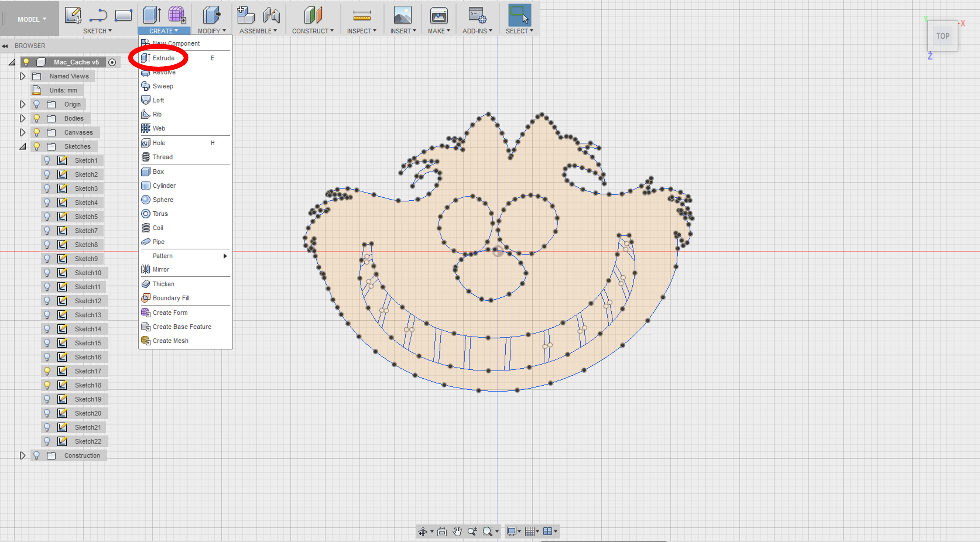
Task: Select Units: mm in the browser
Action: pyautogui.click(x=63, y=91)
